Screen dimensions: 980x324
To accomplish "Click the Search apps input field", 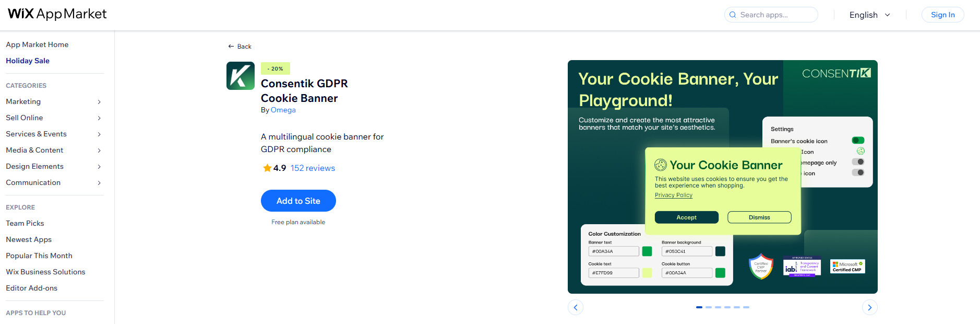I will pos(771,15).
